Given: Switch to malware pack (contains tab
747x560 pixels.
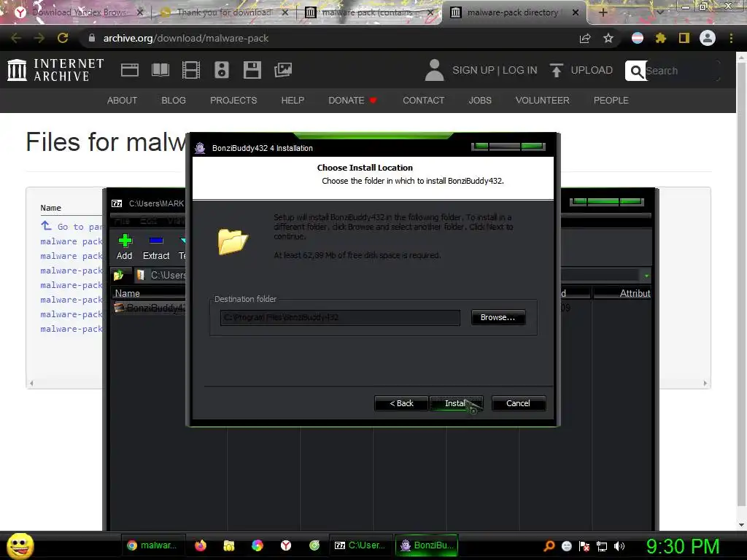Looking at the screenshot, I should click(x=369, y=12).
